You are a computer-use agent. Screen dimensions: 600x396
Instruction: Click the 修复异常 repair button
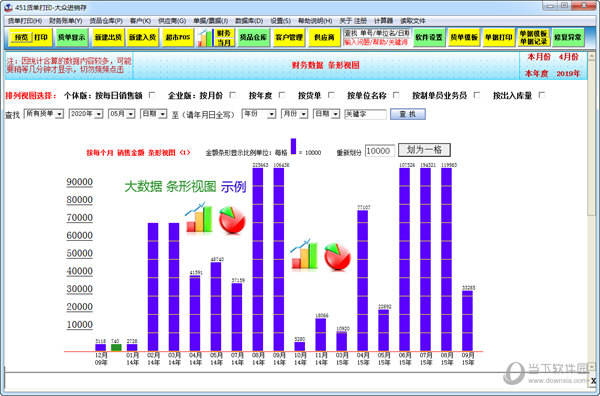[568, 37]
